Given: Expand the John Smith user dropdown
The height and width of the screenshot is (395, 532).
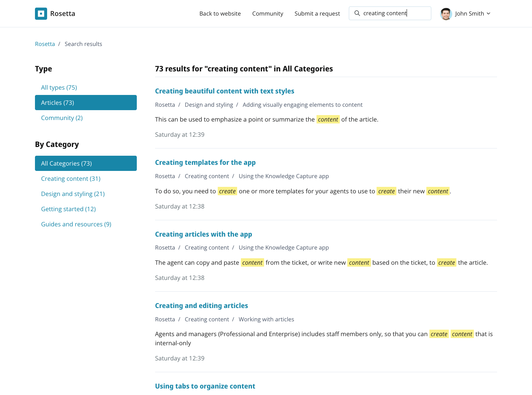Looking at the screenshot, I should (488, 14).
